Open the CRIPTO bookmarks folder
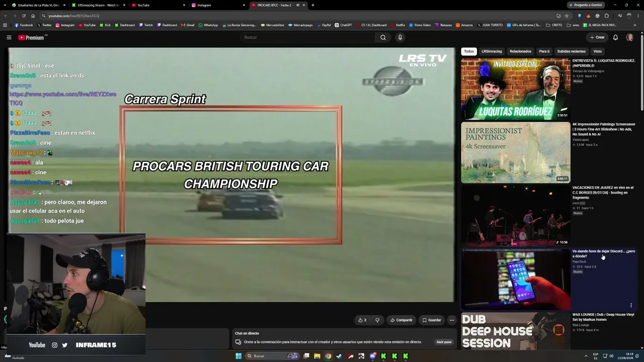The height and width of the screenshot is (362, 644). (554, 25)
